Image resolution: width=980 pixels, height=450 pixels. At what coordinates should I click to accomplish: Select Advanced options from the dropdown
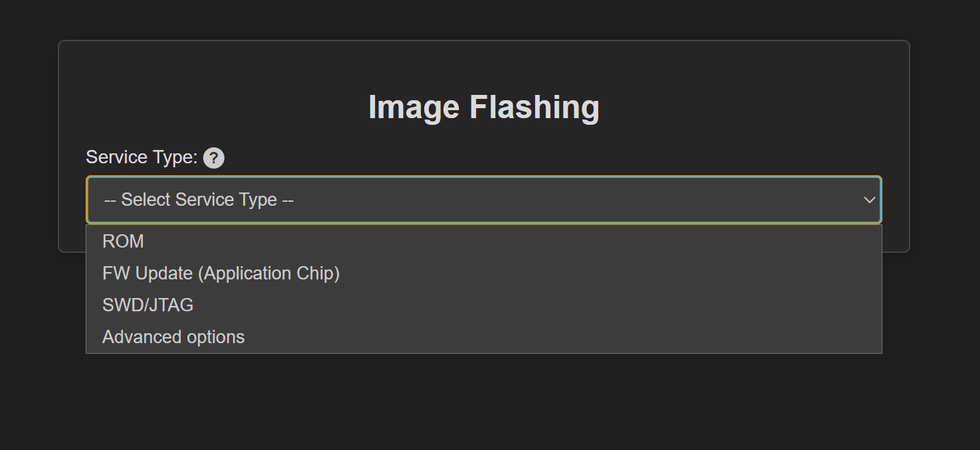tap(173, 337)
